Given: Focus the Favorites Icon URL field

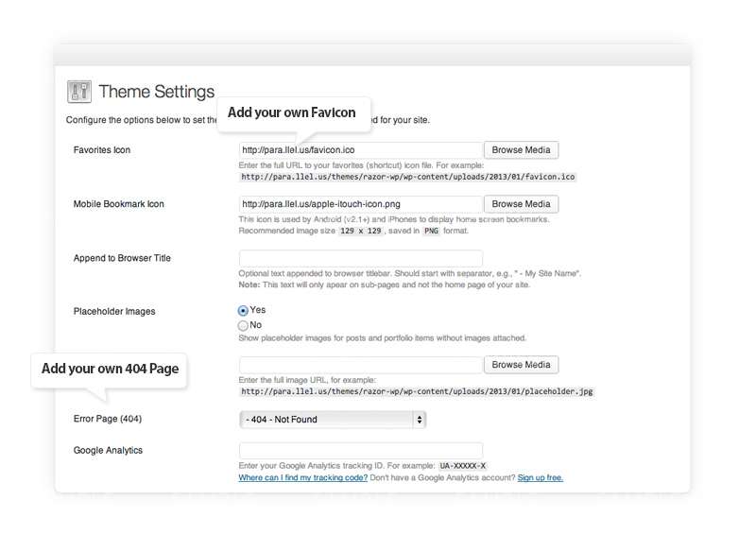Looking at the screenshot, I should click(x=360, y=150).
